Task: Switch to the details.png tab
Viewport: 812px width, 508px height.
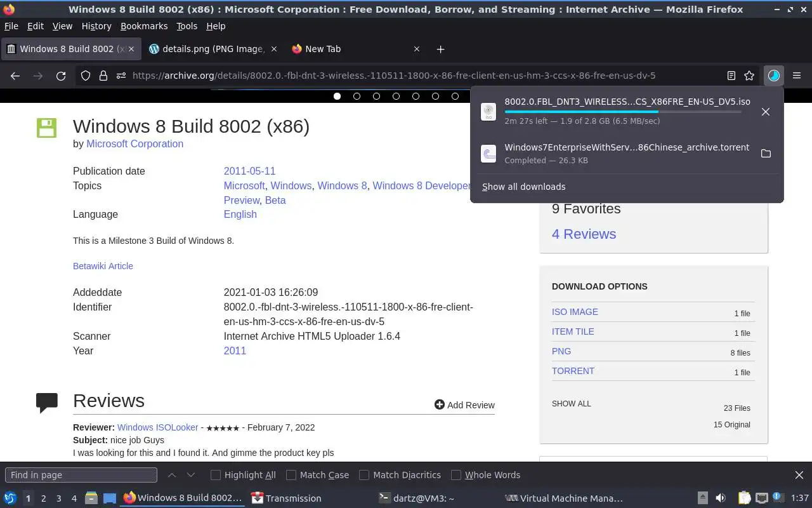Action: (213, 49)
